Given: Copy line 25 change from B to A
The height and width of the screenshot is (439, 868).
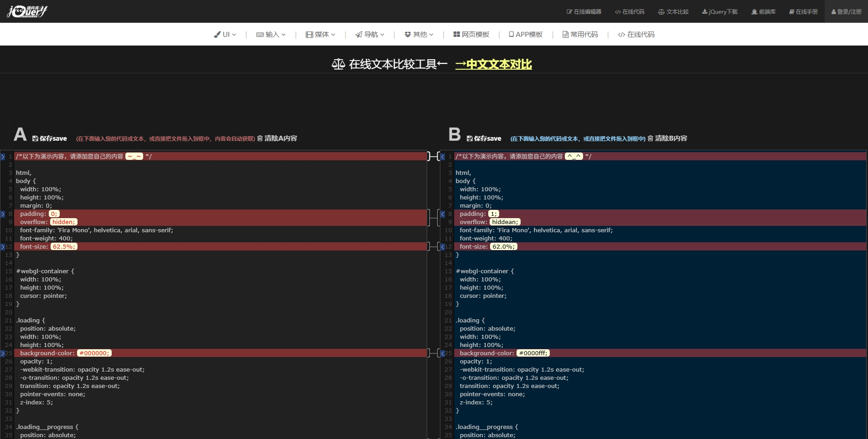Looking at the screenshot, I should (442, 353).
